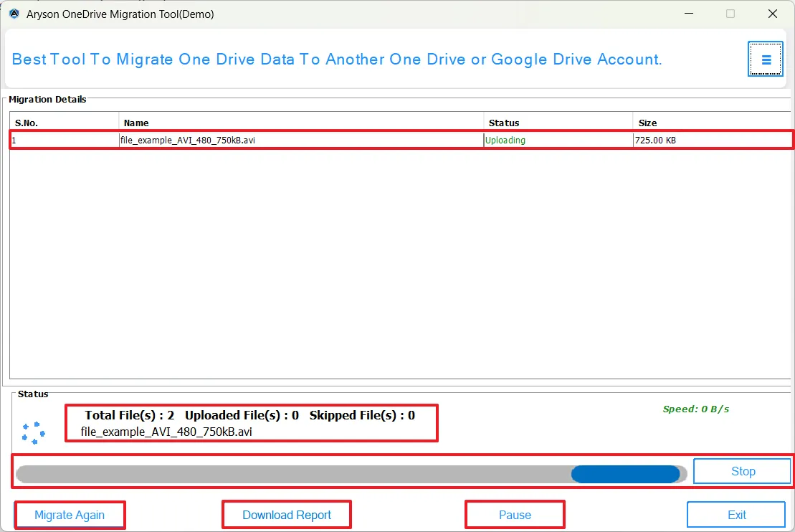Click the Size column header
The width and height of the screenshot is (795, 532).
click(647, 123)
